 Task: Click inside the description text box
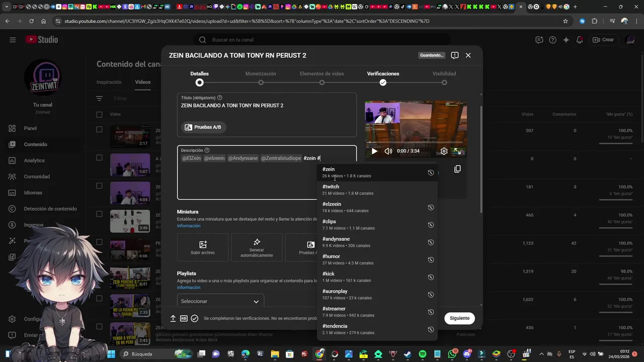coord(267,172)
